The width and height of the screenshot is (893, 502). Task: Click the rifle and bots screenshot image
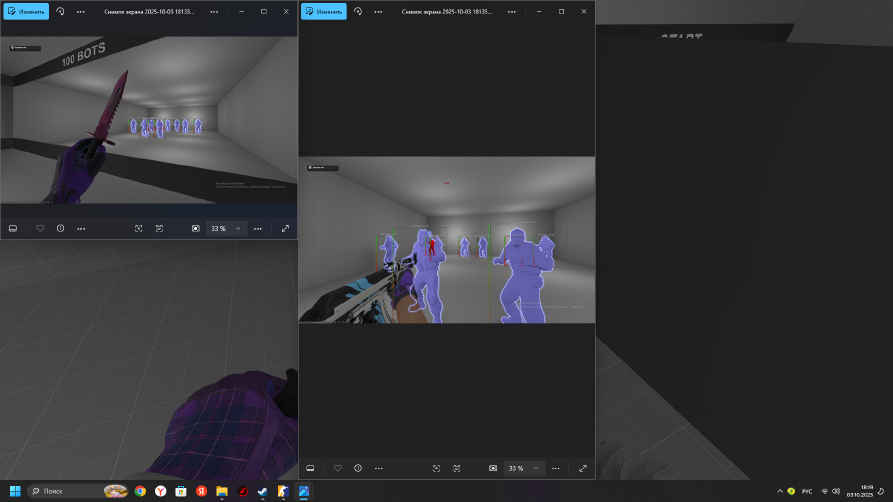coord(447,240)
